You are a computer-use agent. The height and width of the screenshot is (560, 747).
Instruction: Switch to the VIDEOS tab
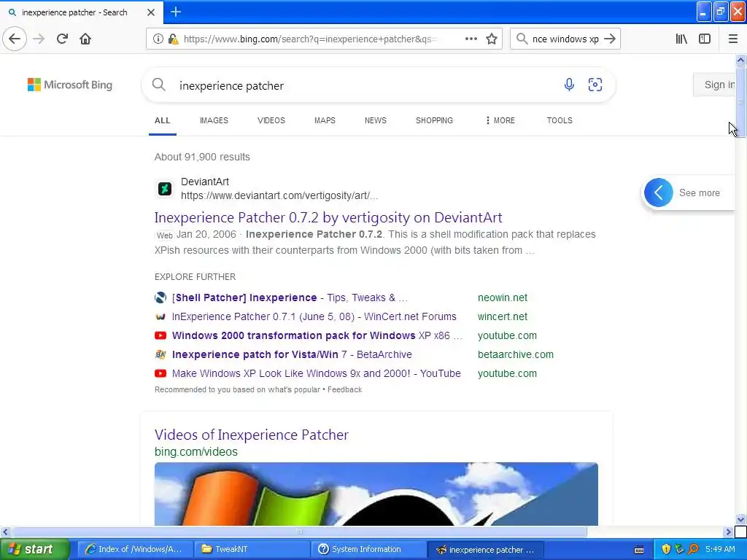pos(271,120)
